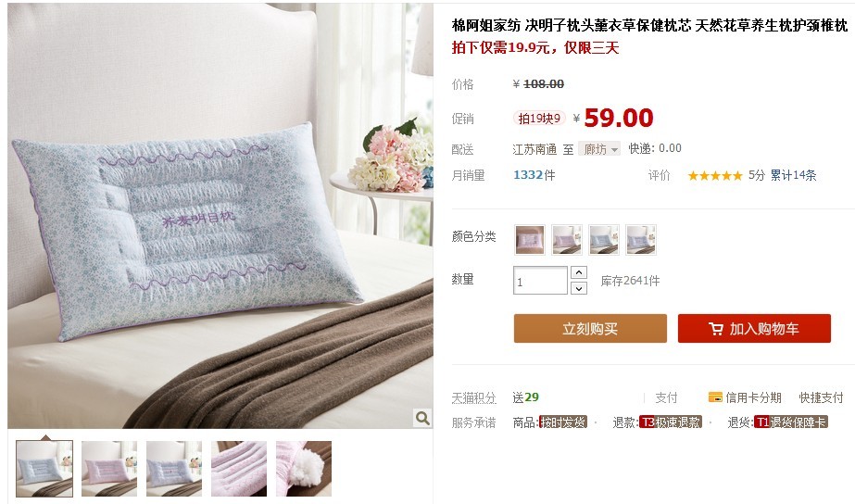The height and width of the screenshot is (504, 855).
Task: Click the quantity input field
Action: (540, 281)
